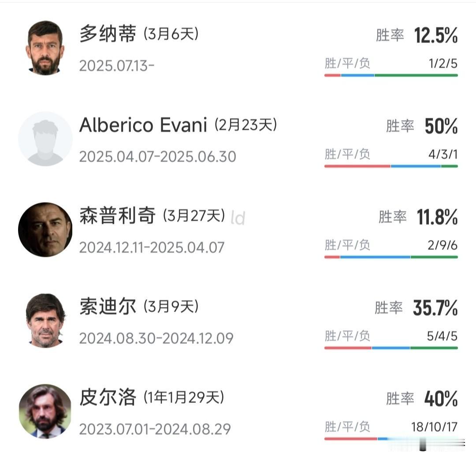
Task: Open the 多纳蒂 coach avatar
Action: click(x=45, y=48)
